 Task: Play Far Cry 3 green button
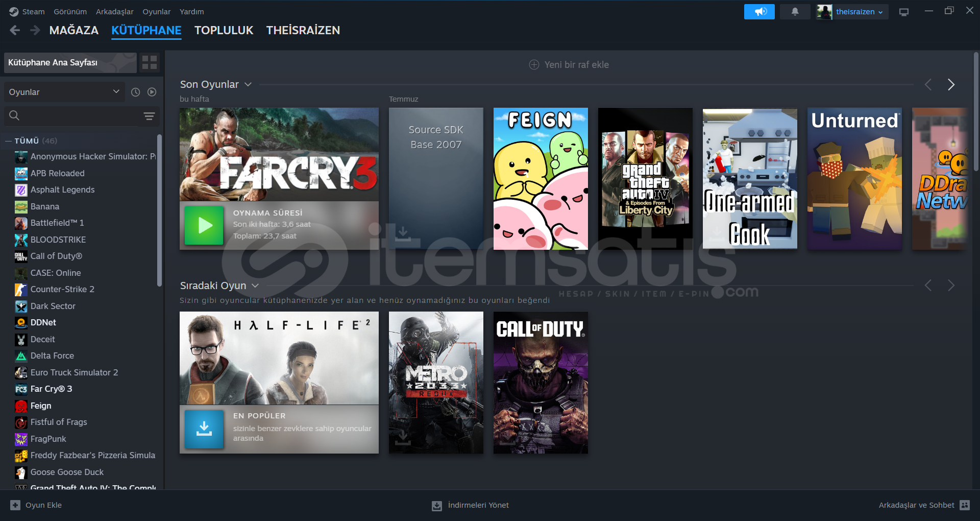pyautogui.click(x=204, y=225)
